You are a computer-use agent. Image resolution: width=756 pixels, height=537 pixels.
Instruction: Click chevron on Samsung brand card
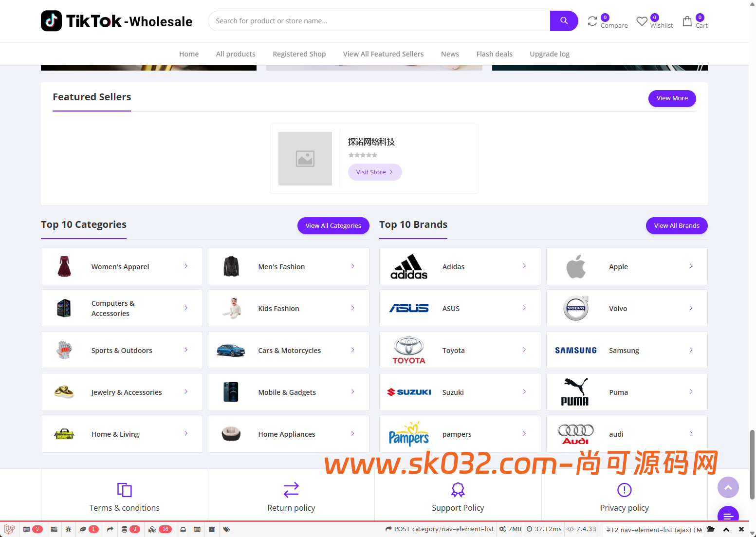click(691, 350)
